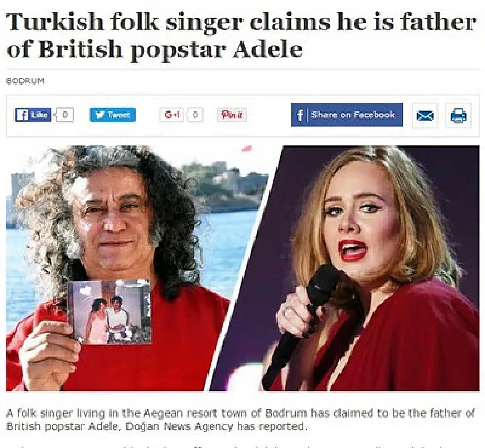The image size is (485, 448).
Task: Click the BODRUM location label
Action: click(25, 81)
